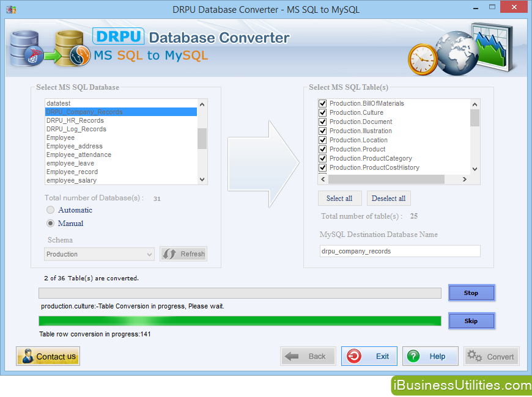Select DRPU_HR_Records database
The width and height of the screenshot is (532, 397).
pyautogui.click(x=121, y=120)
